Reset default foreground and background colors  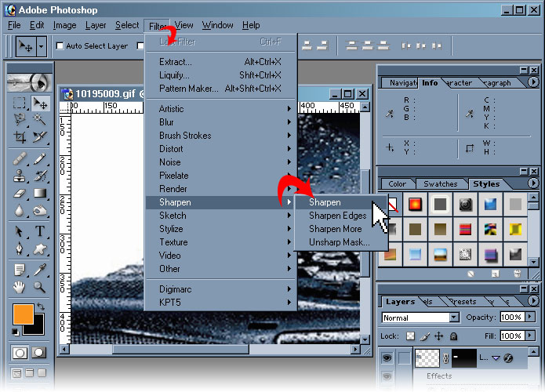coord(16,332)
